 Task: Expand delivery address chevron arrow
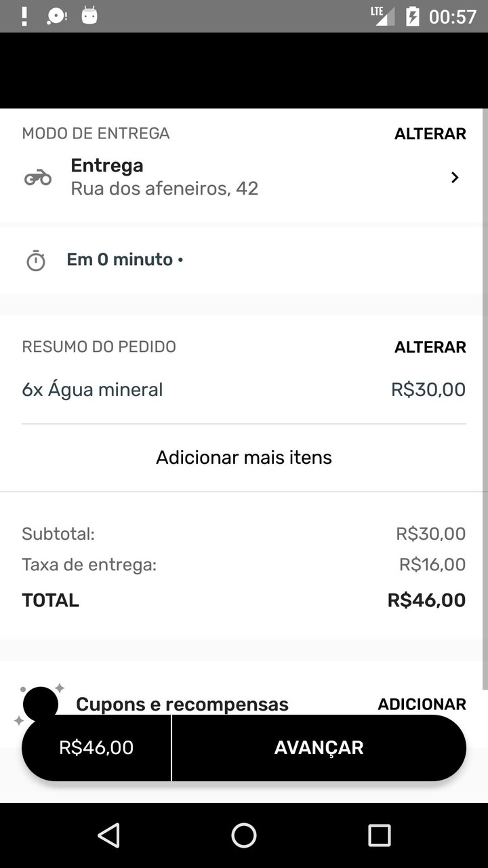[x=455, y=178]
